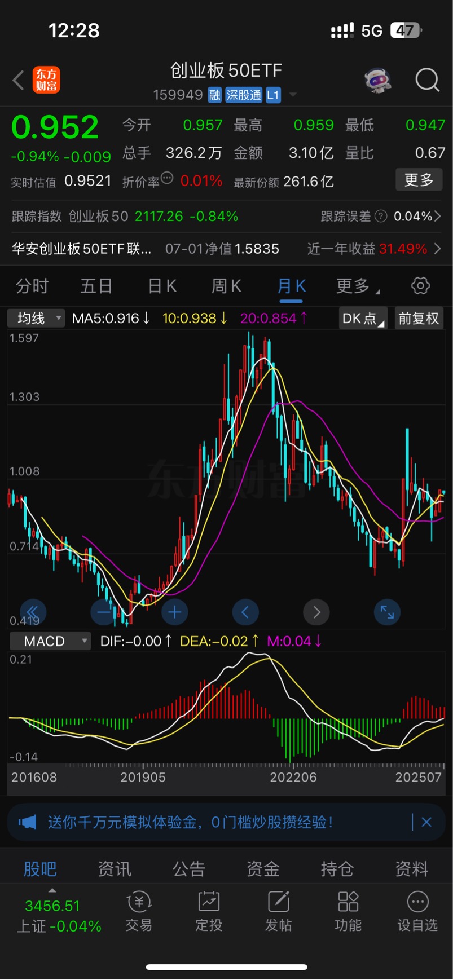
Task: Tap MA10 0.938 yellow value
Action: coord(195,318)
